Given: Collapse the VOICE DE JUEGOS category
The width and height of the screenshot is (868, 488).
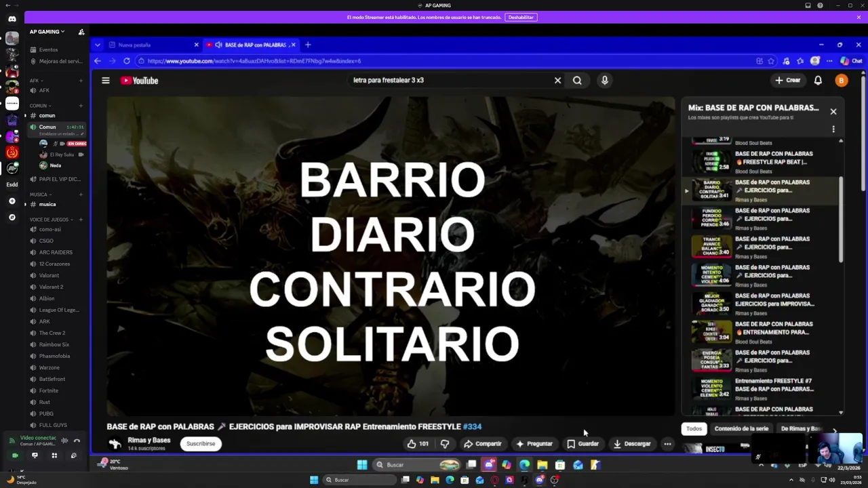Looking at the screenshot, I should tap(50, 220).
